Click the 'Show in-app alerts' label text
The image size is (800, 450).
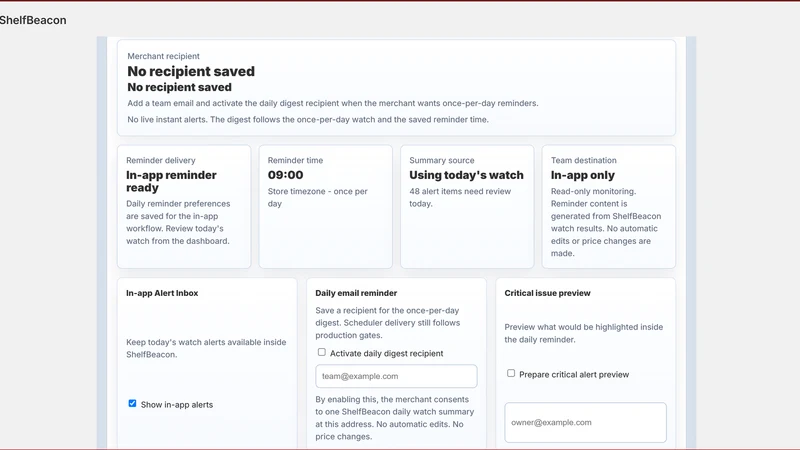(177, 405)
